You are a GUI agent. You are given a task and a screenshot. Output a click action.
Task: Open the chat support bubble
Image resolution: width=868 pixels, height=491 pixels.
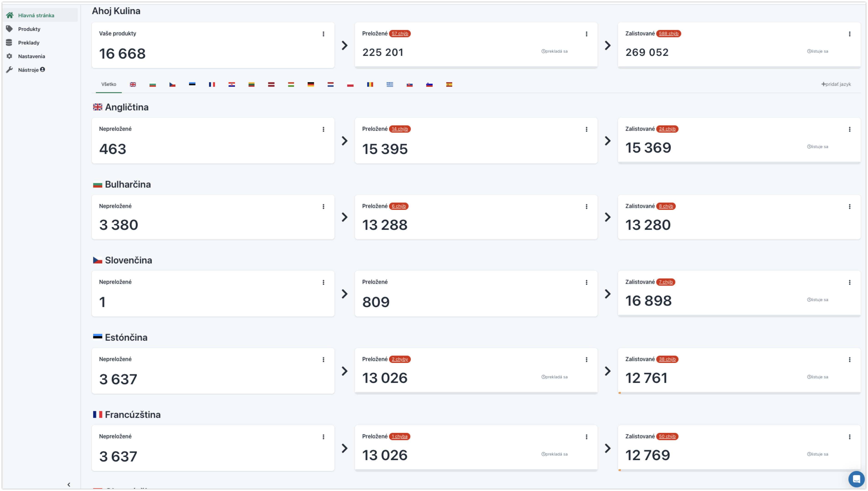(x=856, y=479)
